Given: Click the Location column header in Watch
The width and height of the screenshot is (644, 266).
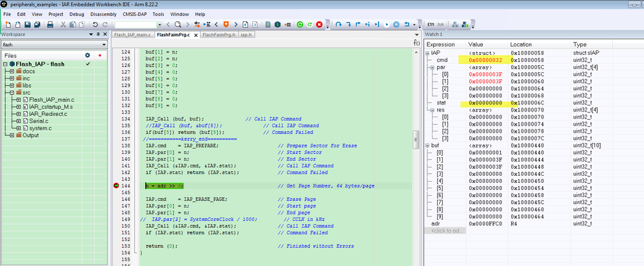Looking at the screenshot, I should point(540,44).
